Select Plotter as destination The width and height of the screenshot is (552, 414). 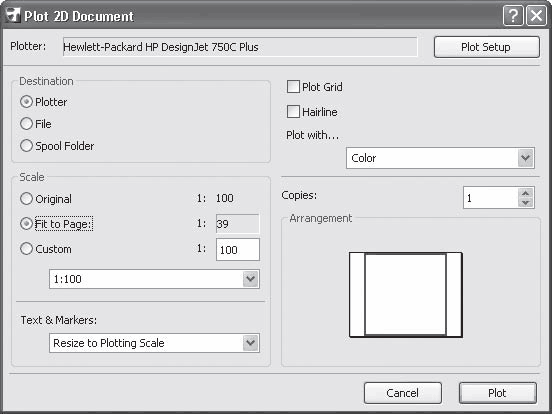[26, 102]
